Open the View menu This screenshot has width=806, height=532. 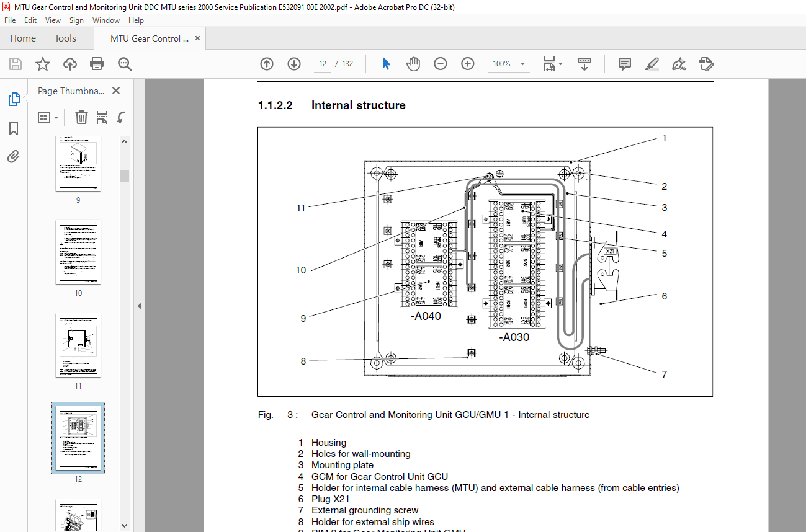[x=53, y=20]
